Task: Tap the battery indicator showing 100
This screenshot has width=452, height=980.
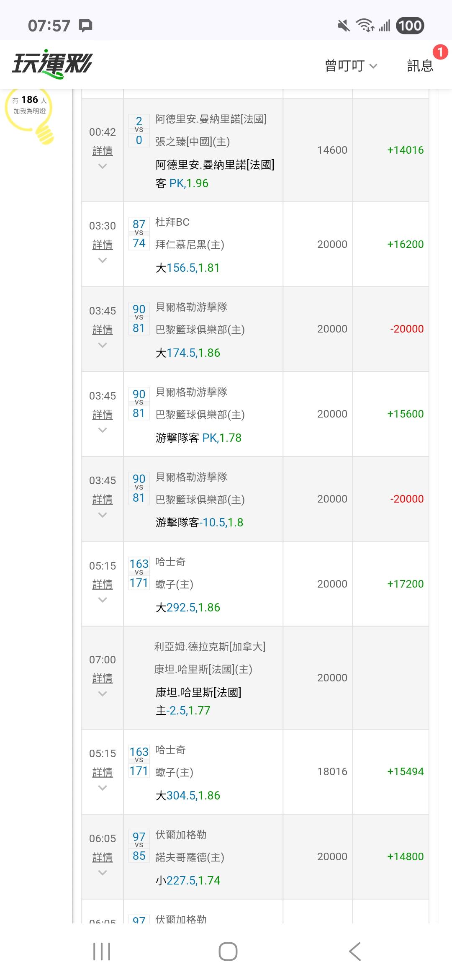Action: 410,26
